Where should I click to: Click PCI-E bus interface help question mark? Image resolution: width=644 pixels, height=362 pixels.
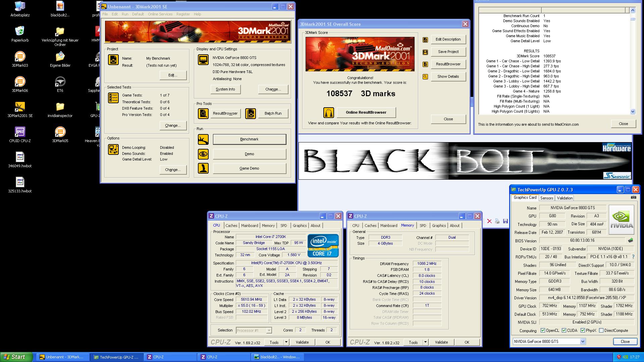pyautogui.click(x=633, y=257)
